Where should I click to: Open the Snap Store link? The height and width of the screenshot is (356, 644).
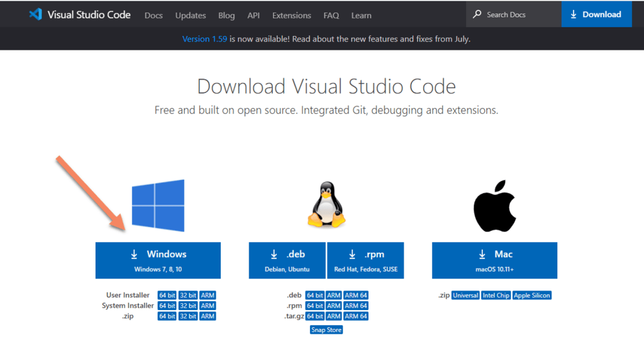pyautogui.click(x=326, y=330)
